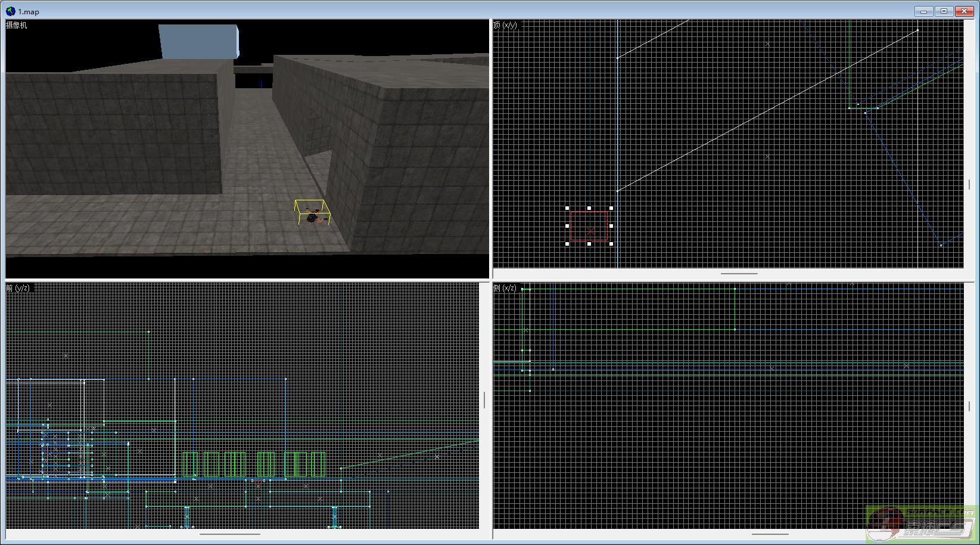The image size is (980, 545).
Task: Click the middle-left handle of the red selection box
Action: (567, 226)
